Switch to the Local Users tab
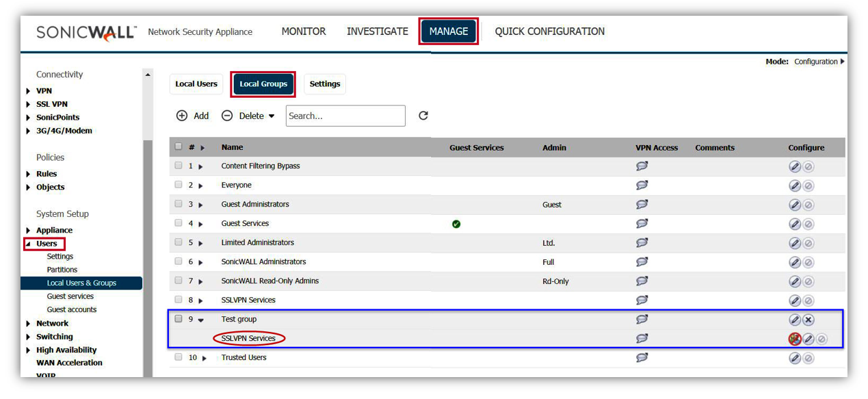Image resolution: width=868 pixels, height=399 pixels. tap(196, 84)
